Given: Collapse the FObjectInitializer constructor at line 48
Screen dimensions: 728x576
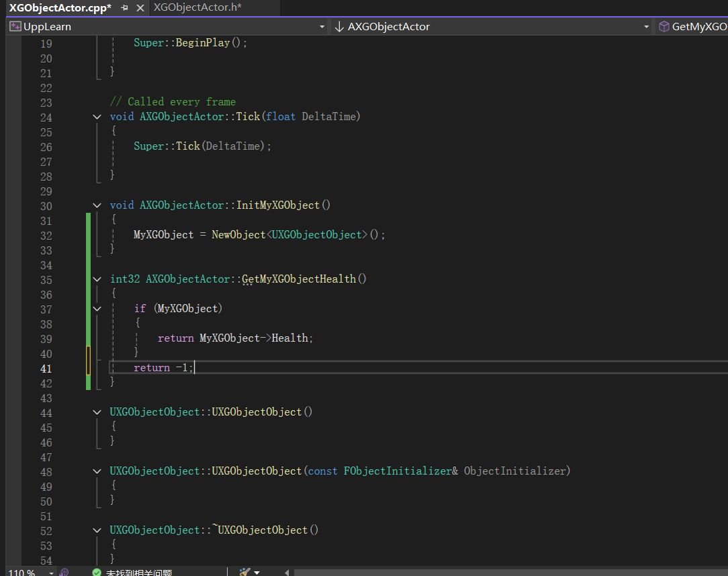Looking at the screenshot, I should [97, 471].
